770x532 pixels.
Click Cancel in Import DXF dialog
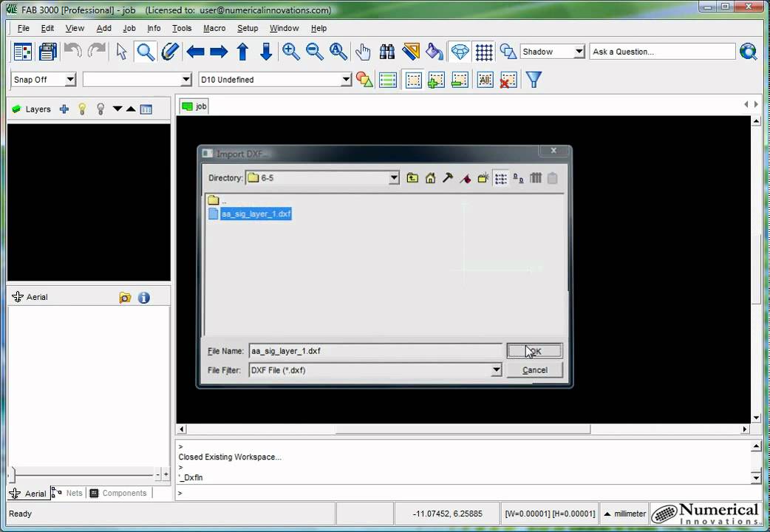[534, 370]
